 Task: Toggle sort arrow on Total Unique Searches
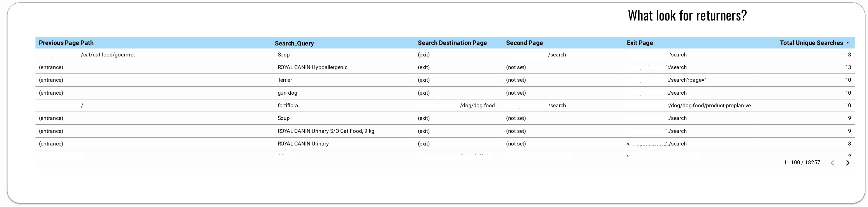848,43
